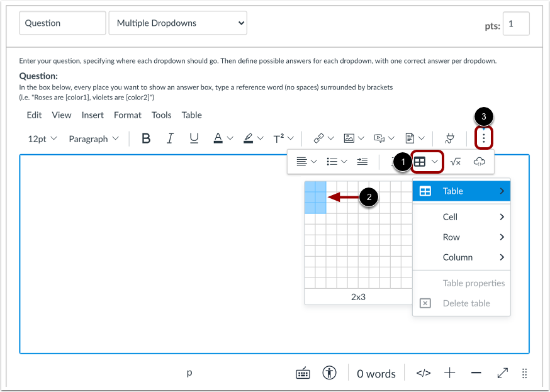Open the equation editor square-root icon
550x392 pixels.
[456, 162]
